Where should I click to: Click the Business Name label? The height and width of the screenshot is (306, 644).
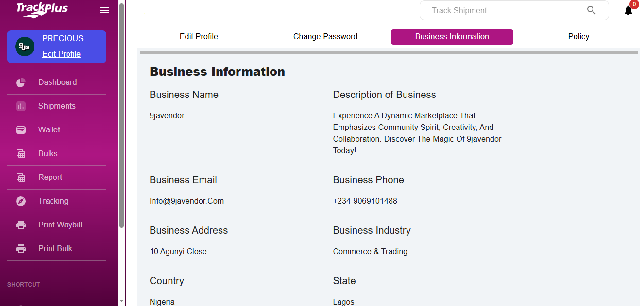point(184,95)
